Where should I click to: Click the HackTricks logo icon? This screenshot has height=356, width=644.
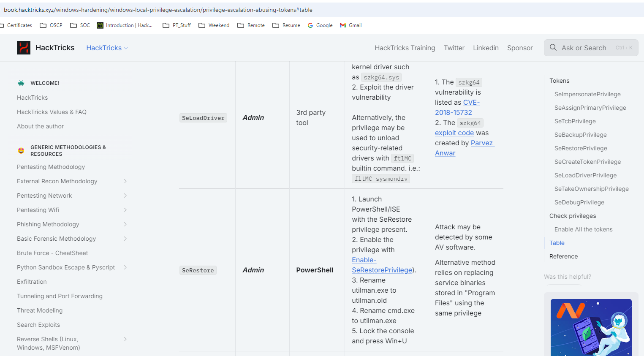[24, 48]
